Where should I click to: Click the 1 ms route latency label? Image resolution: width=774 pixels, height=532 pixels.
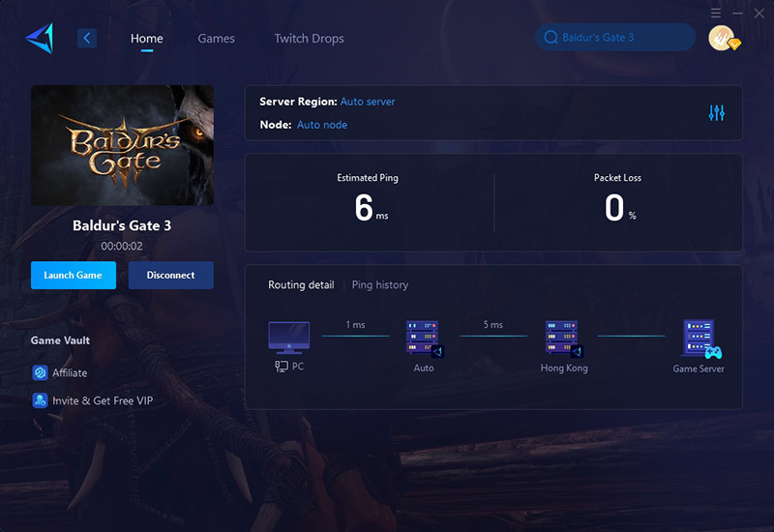click(355, 324)
